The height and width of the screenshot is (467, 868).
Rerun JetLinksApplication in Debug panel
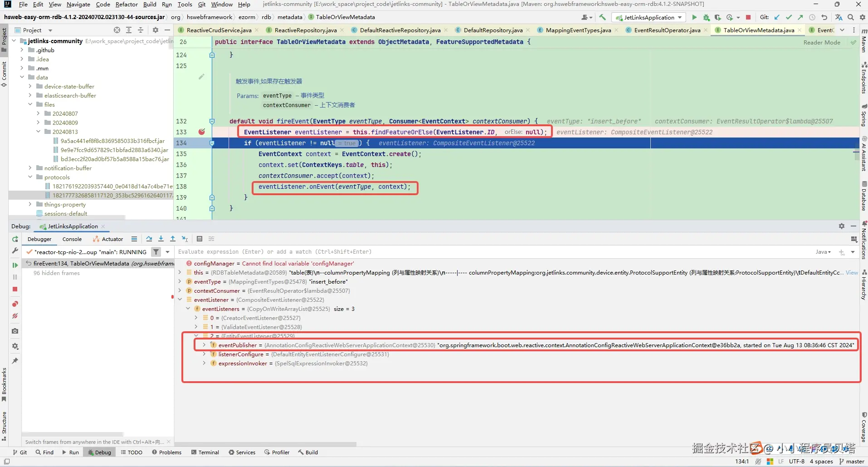coord(15,239)
